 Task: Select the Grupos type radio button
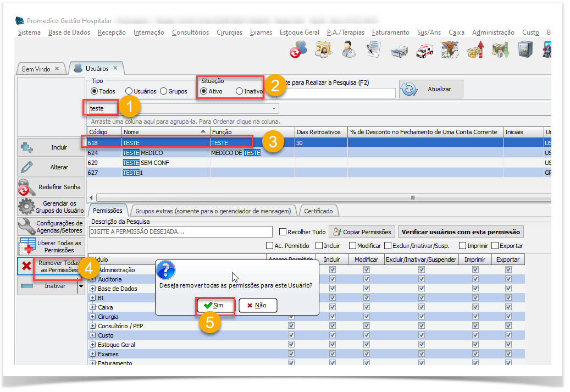point(164,91)
